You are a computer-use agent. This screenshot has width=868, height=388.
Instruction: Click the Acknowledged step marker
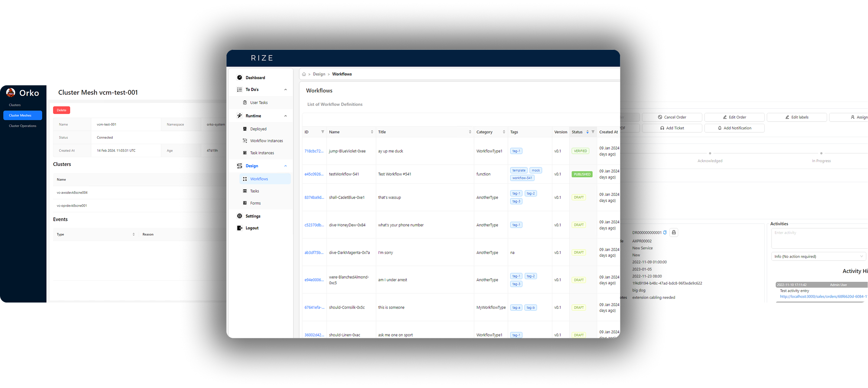710,153
